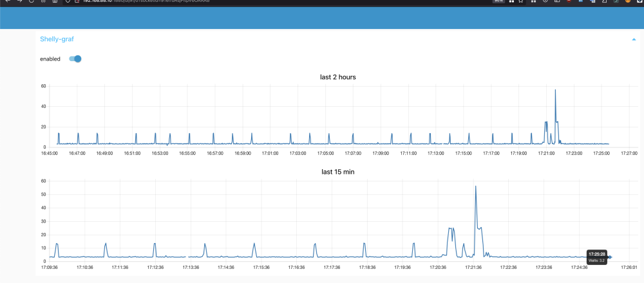This screenshot has width=644, height=283.
Task: Click the browser address bar URL
Action: tap(146, 1)
